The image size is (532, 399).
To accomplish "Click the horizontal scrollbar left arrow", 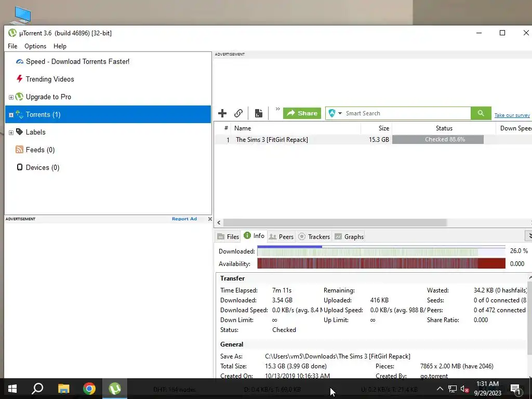I will click(x=219, y=222).
